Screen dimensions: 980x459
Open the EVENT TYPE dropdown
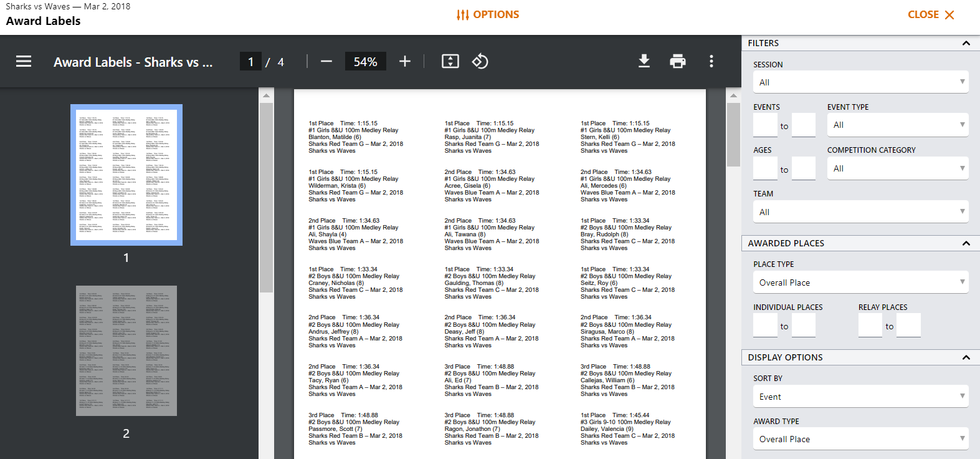tap(898, 125)
